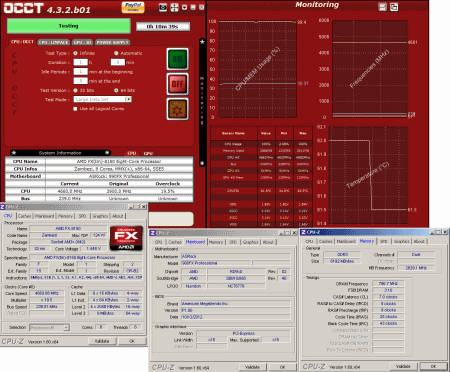Click CPU-Z Z icon in CPU window title
Viewport: 450px width, 372px height.
2,207
